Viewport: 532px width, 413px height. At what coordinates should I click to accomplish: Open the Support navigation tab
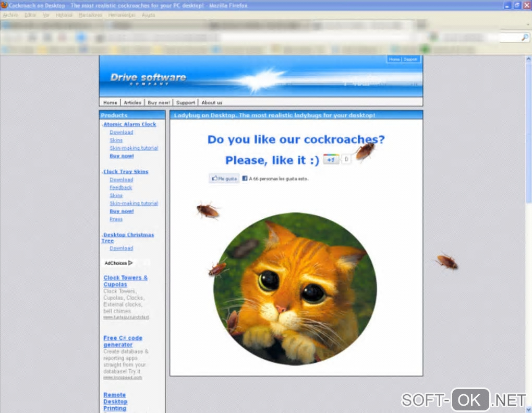pyautogui.click(x=186, y=102)
